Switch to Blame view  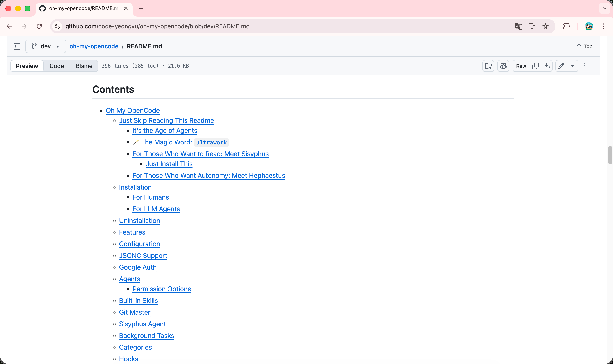coord(84,66)
